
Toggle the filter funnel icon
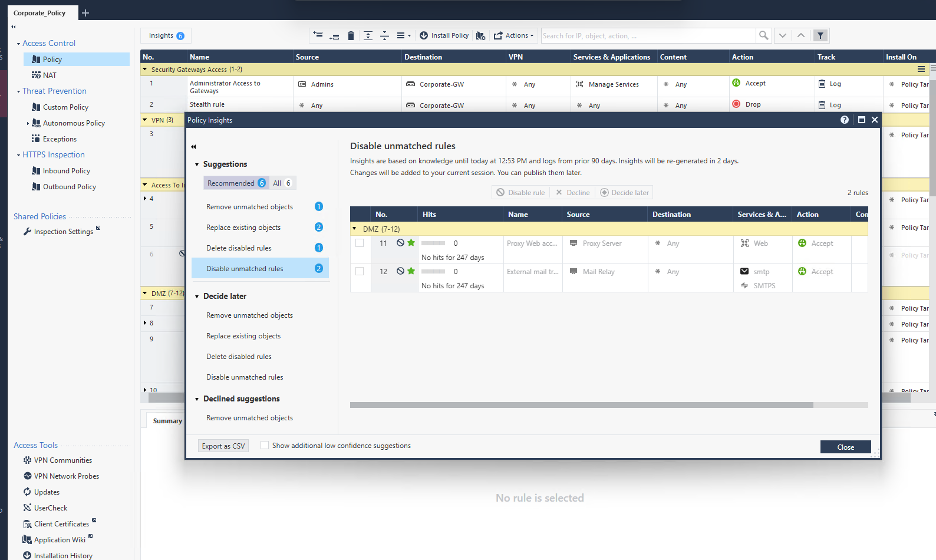click(x=820, y=35)
